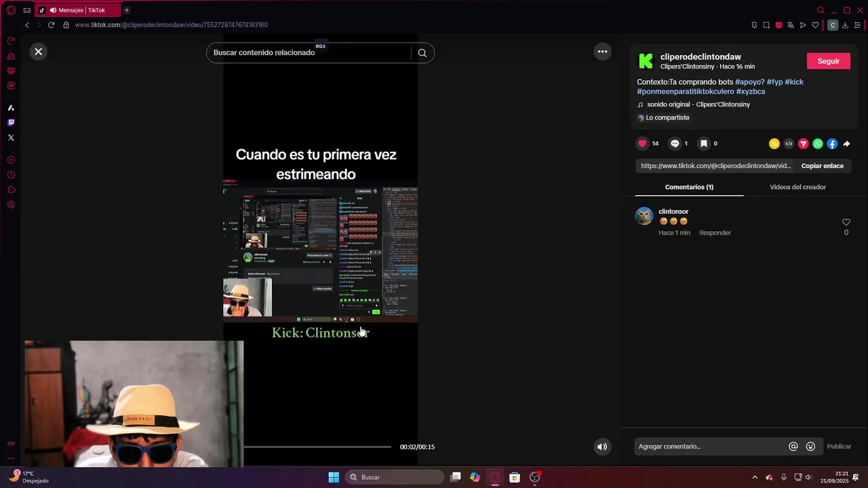This screenshot has height=488, width=868.
Task: Open GX Control speedometer in sidebar
Action: point(11,41)
